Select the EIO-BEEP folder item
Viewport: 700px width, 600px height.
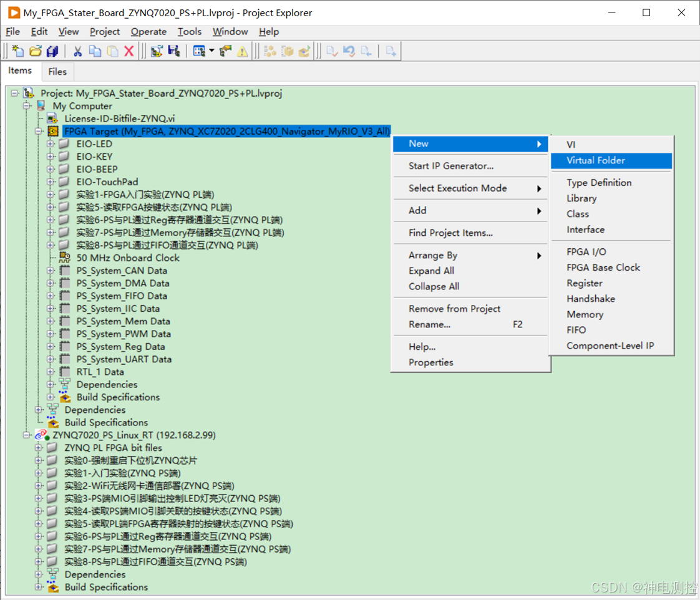[97, 169]
